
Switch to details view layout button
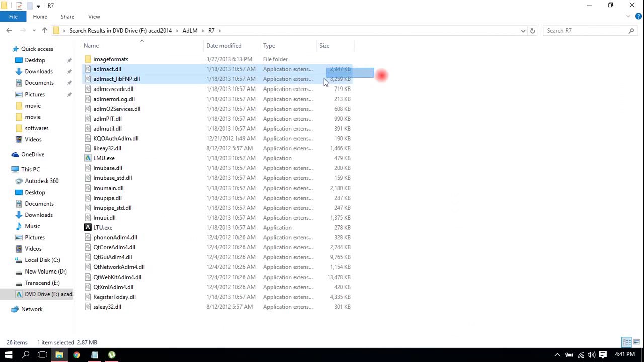click(x=627, y=342)
